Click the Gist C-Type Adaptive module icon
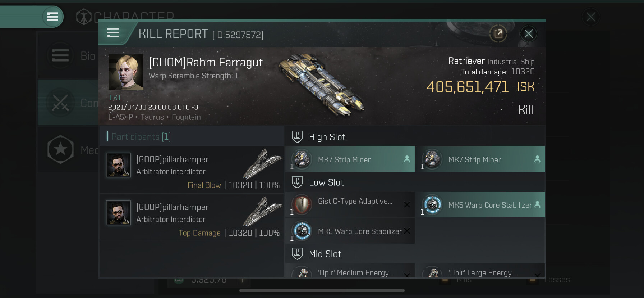The height and width of the screenshot is (298, 644). [x=302, y=204]
